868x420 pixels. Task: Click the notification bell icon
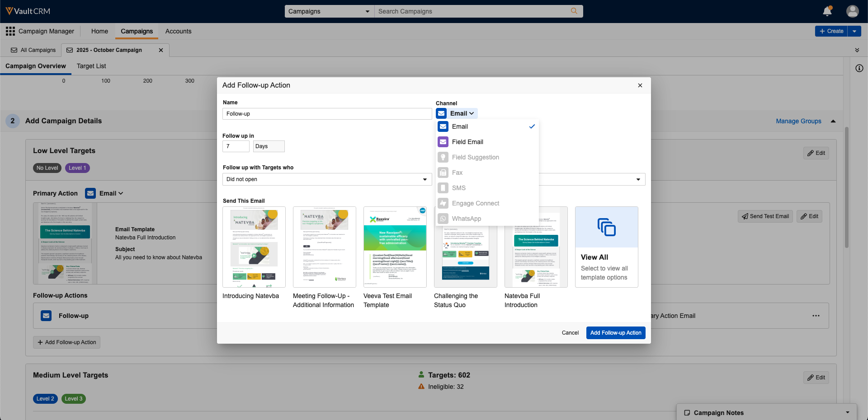(x=827, y=11)
